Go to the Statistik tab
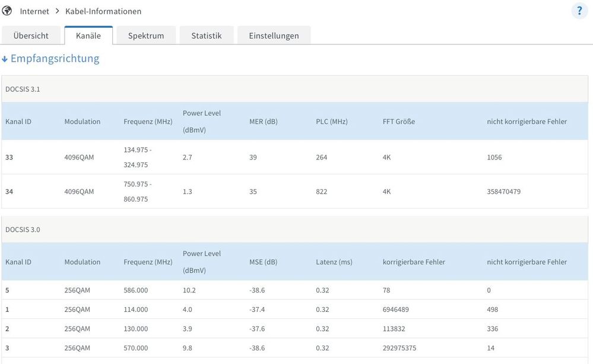The width and height of the screenshot is (593, 364). (x=207, y=36)
